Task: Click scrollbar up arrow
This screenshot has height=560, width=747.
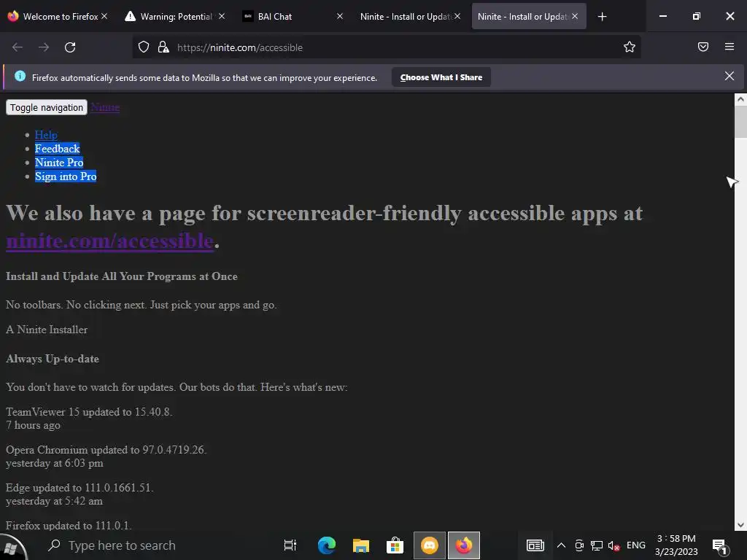Action: point(740,99)
